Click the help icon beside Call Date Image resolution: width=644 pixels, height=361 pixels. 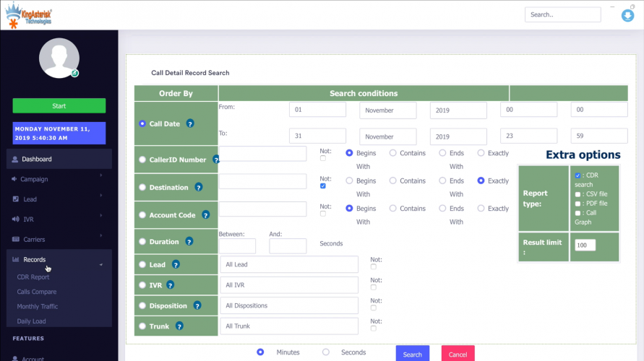pyautogui.click(x=190, y=123)
